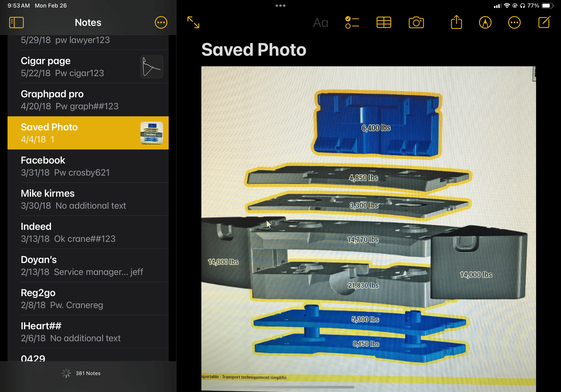The image size is (561, 392).
Task: Compose a new note
Action: tap(544, 22)
